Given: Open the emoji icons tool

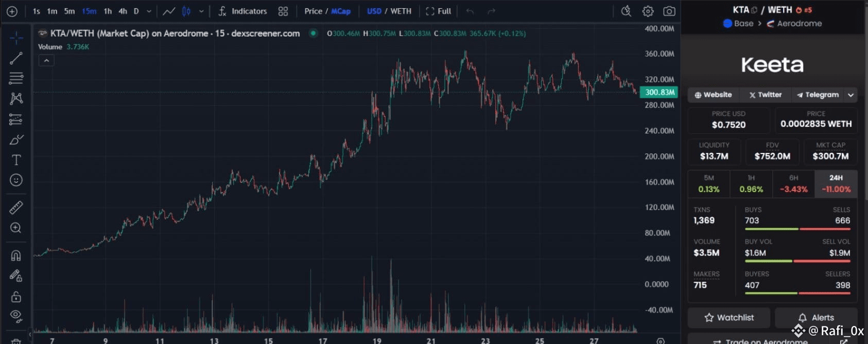Looking at the screenshot, I should 16,180.
